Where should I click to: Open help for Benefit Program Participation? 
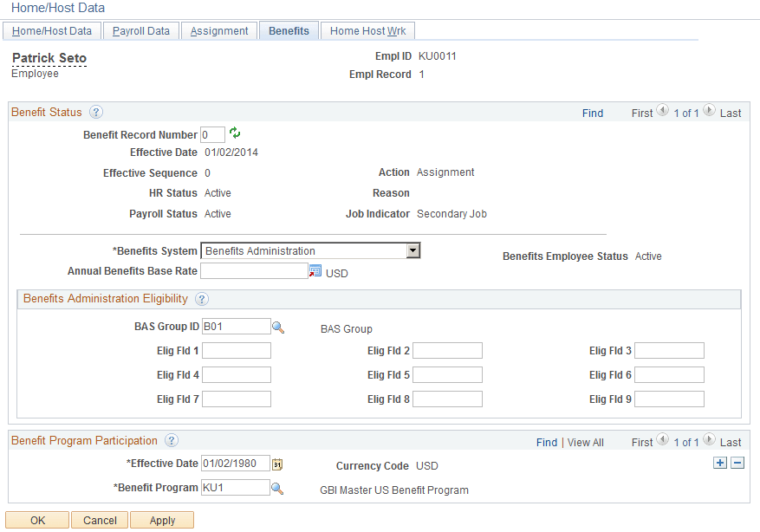pyautogui.click(x=171, y=440)
